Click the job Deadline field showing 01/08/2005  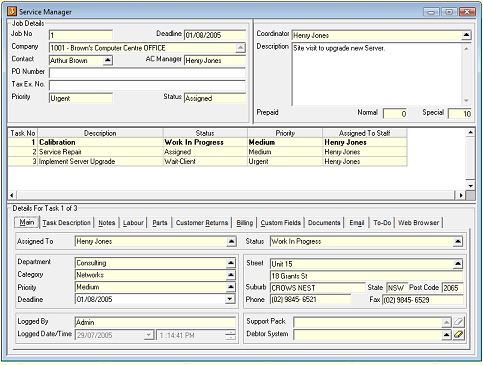215,35
